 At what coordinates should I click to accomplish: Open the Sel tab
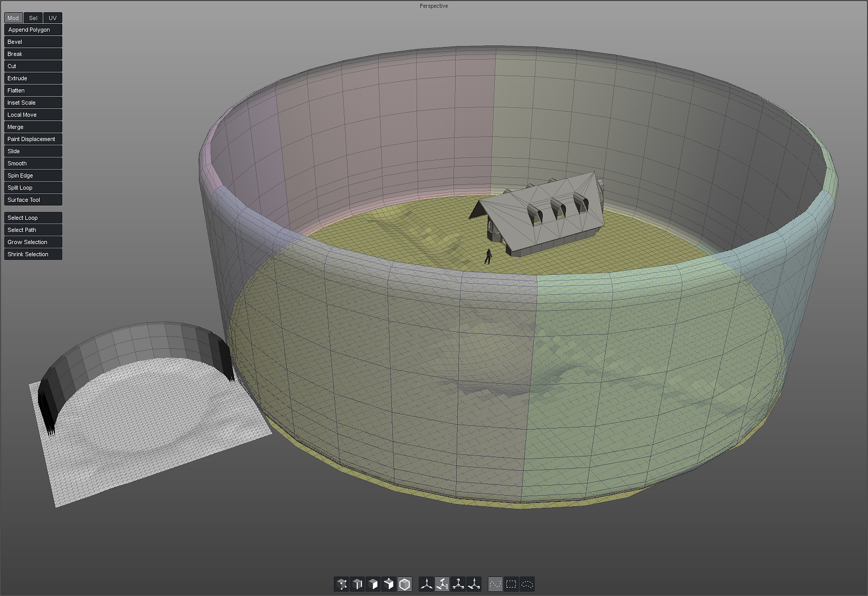pos(33,18)
